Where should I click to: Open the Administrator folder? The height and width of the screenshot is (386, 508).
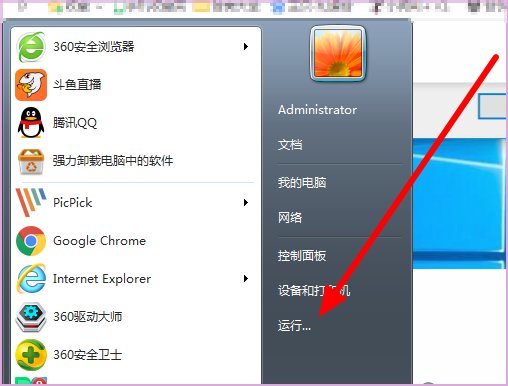pyautogui.click(x=317, y=110)
